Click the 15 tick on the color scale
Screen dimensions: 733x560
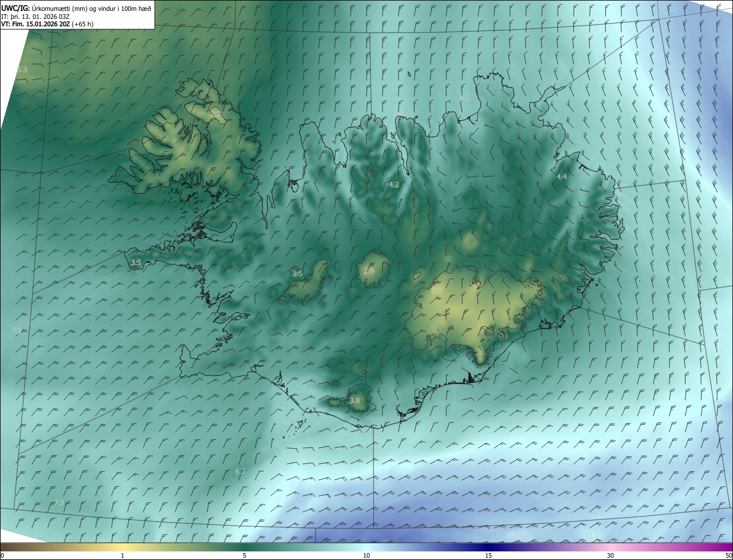coord(488,555)
